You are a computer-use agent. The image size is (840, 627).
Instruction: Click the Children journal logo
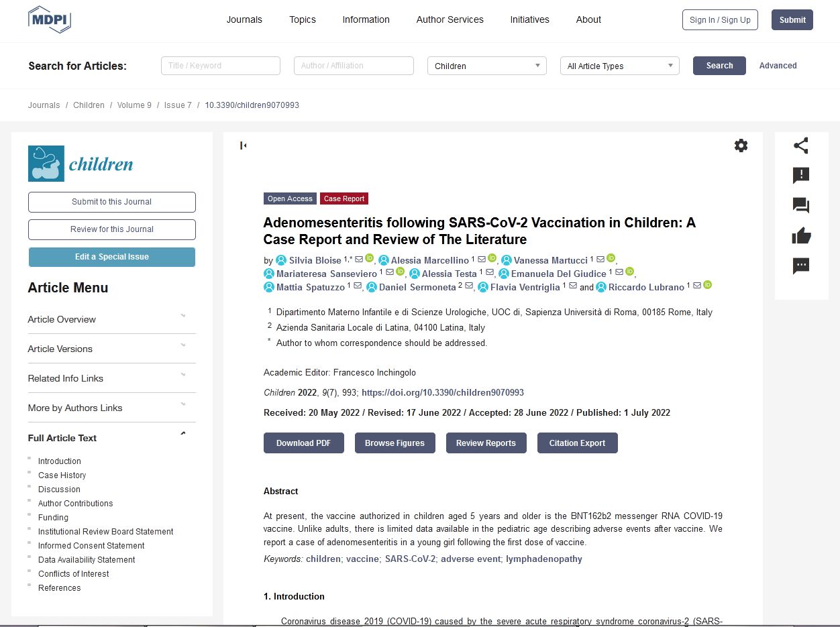[81, 164]
